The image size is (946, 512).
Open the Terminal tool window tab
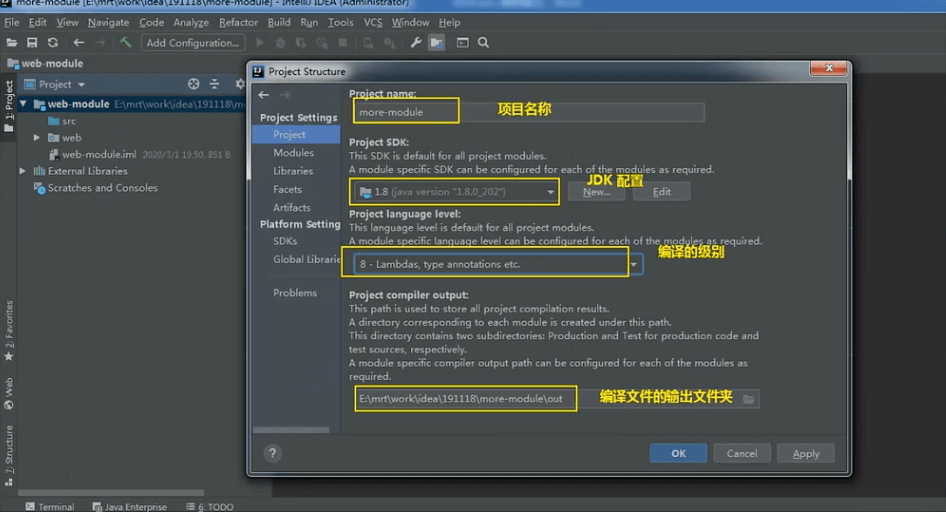coord(50,506)
